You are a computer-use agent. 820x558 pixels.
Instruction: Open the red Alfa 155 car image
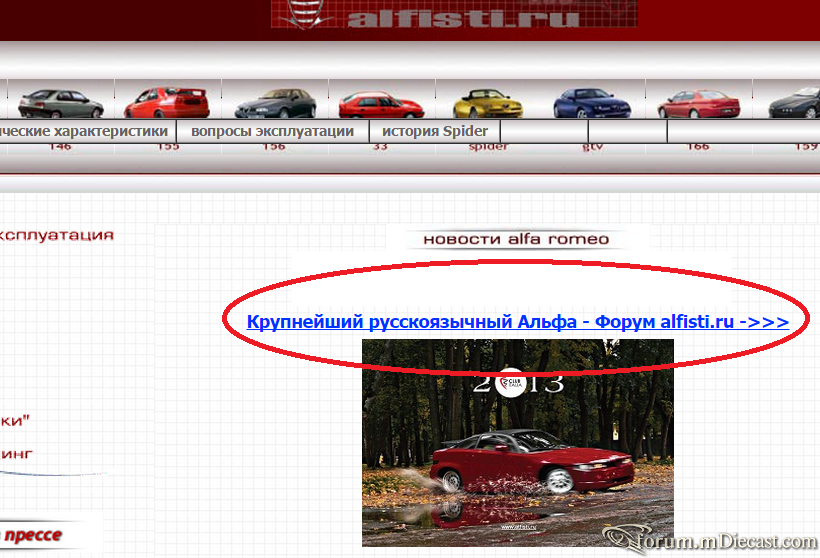point(167,103)
